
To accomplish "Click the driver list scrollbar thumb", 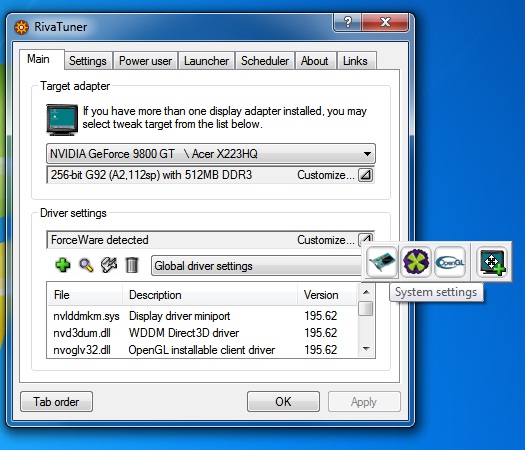I will click(366, 308).
